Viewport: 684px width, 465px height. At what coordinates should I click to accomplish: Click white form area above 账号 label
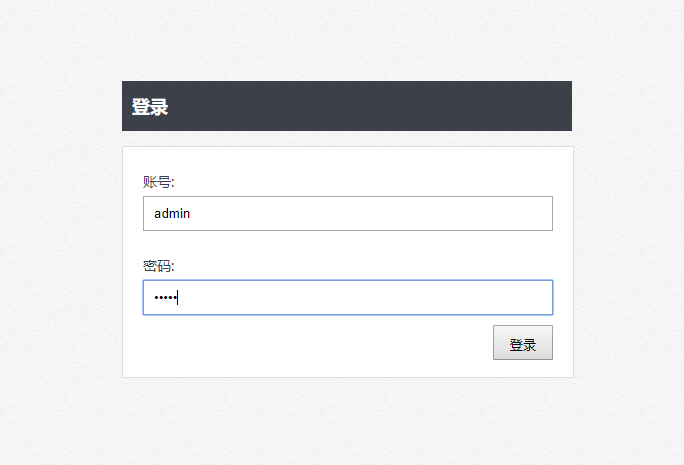pos(348,161)
